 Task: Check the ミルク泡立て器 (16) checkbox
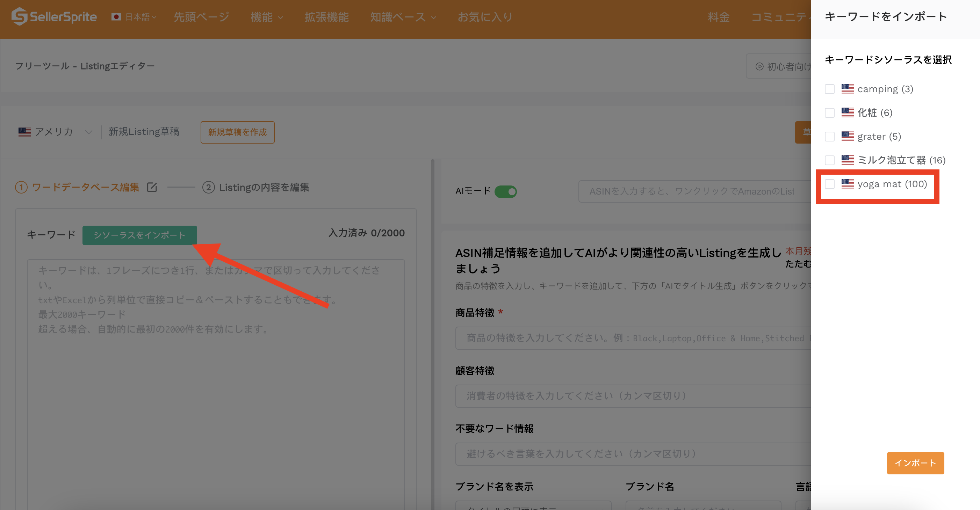pos(829,160)
